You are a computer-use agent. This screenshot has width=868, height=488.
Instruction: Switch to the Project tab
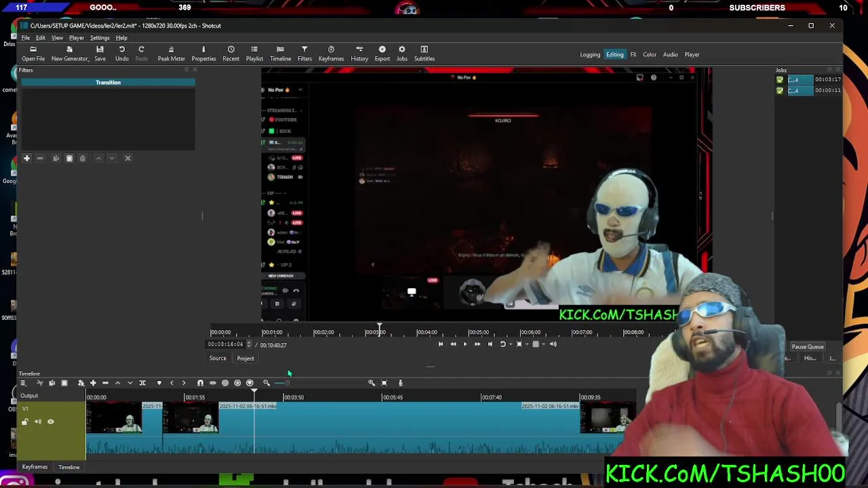coord(245,358)
